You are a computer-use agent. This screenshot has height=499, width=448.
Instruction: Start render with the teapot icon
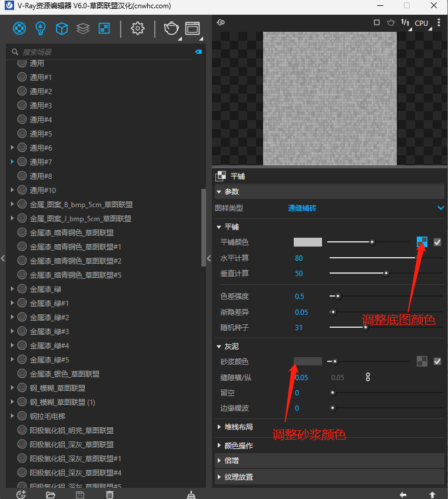tap(171, 28)
